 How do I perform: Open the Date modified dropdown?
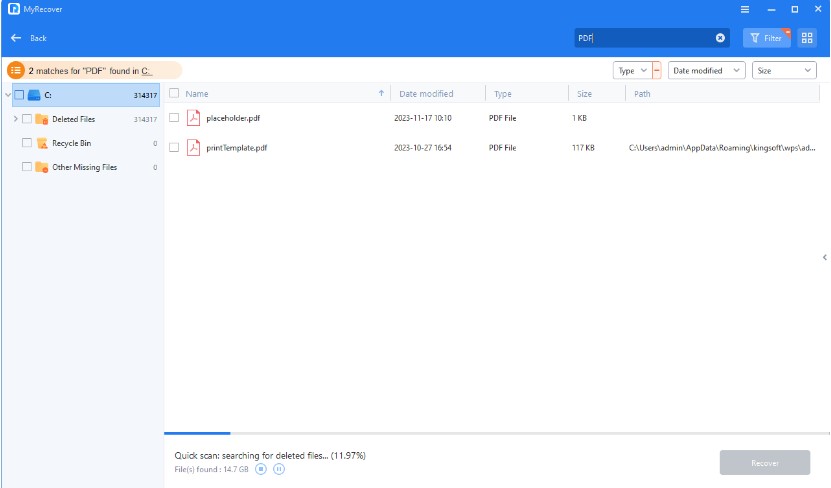[707, 70]
